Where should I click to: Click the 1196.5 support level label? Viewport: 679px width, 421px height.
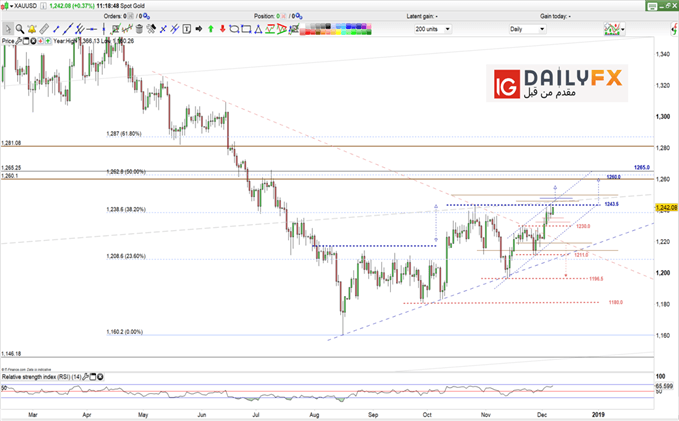pos(596,279)
